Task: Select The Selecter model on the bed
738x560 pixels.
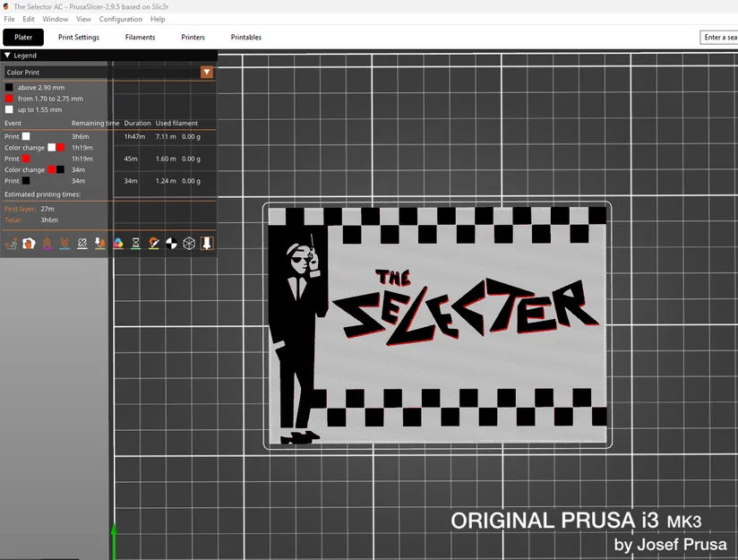Action: [x=438, y=325]
